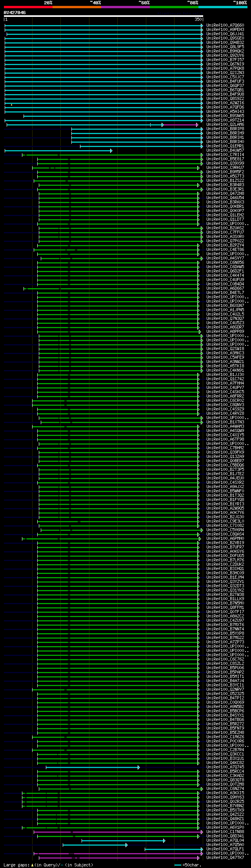Click the AV427046 query label
251x868 pixels.
[x=15, y=13]
